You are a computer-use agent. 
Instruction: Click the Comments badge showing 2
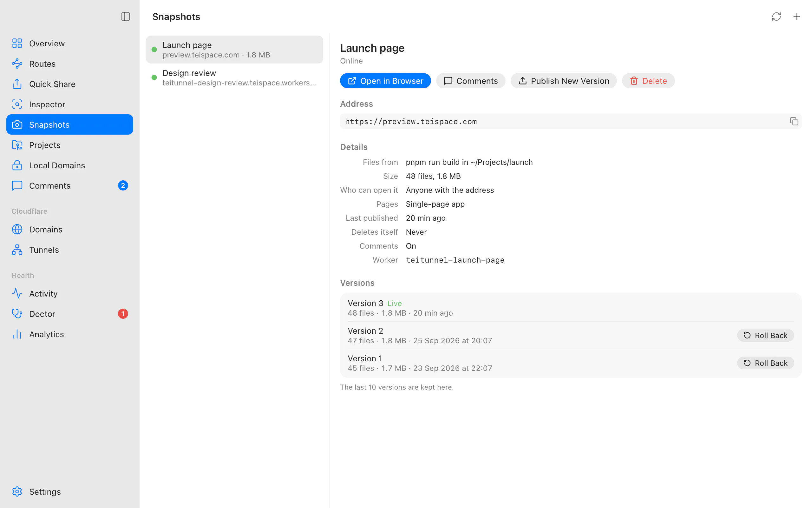click(x=123, y=185)
